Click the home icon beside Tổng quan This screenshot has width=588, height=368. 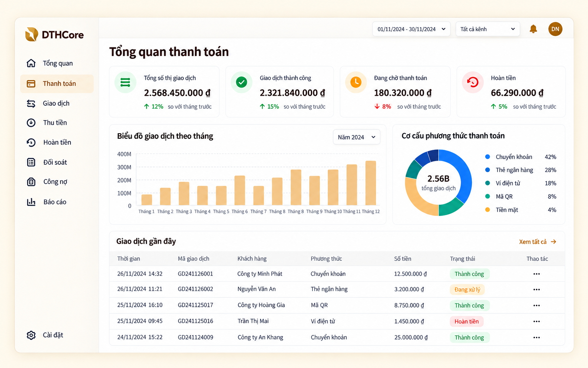tap(31, 63)
